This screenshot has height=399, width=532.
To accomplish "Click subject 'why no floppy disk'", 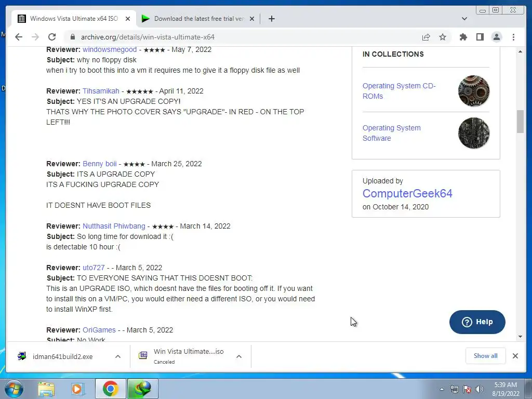I will click(x=107, y=60).
